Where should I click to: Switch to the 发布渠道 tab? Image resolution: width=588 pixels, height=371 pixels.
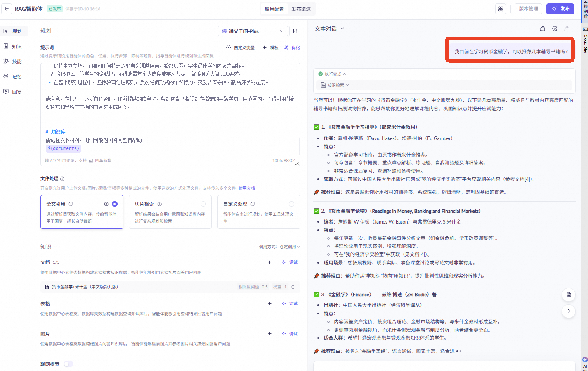(301, 9)
